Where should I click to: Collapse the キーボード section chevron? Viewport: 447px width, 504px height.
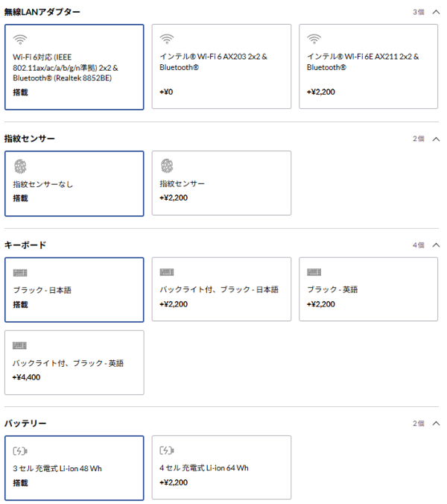(436, 245)
